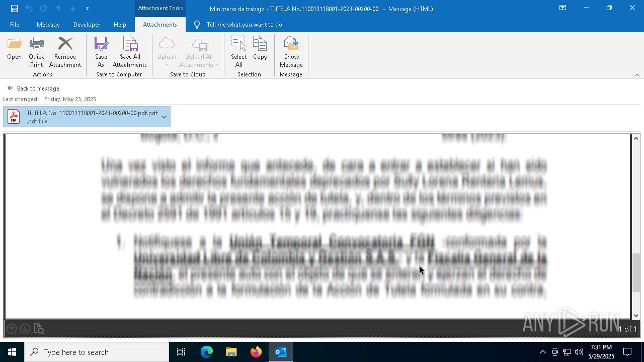Image resolution: width=644 pixels, height=362 pixels.
Task: Click Quick Print in the ribbon
Action: coord(36,52)
